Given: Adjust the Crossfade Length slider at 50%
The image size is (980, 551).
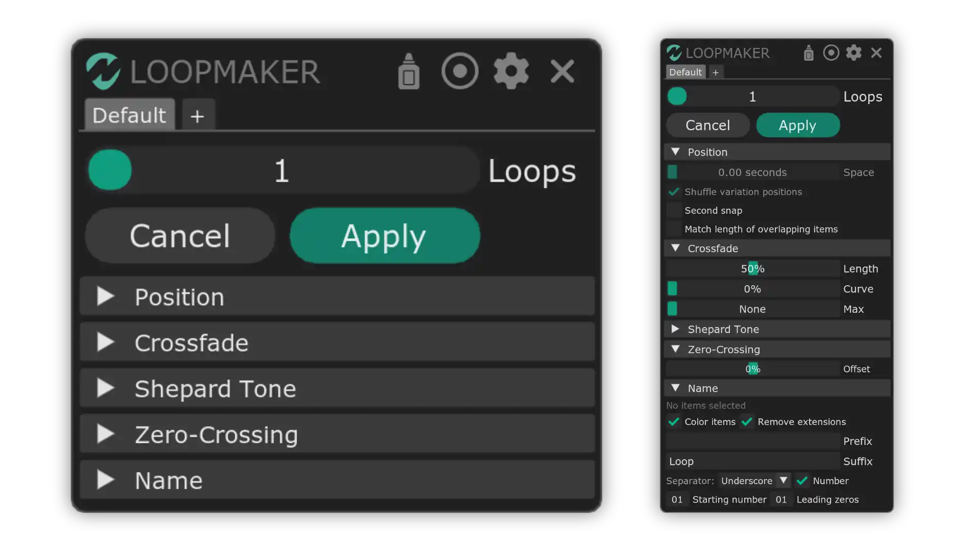Looking at the screenshot, I should click(752, 268).
